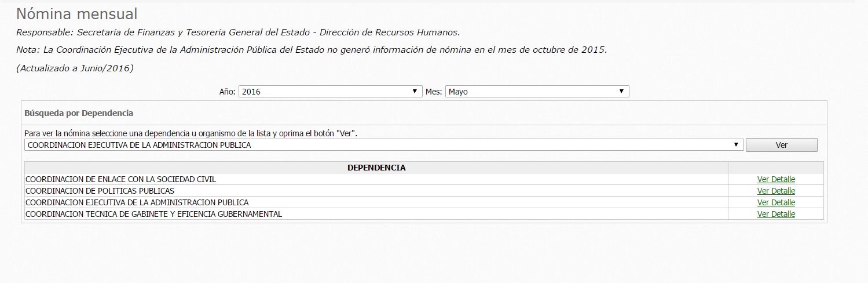Click the COORDINACION TECNICA DE GABINETE table cell
This screenshot has height=283, width=868.
(x=153, y=214)
